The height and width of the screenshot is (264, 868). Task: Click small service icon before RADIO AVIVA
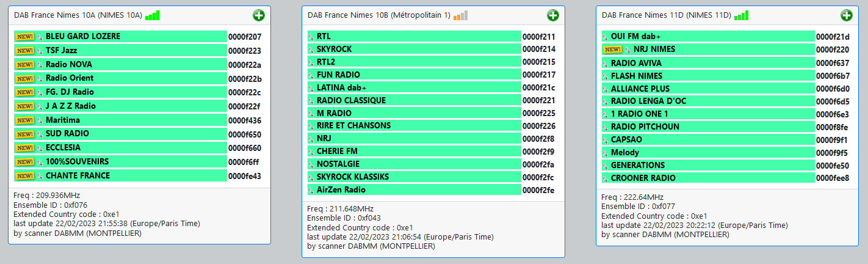(x=606, y=64)
